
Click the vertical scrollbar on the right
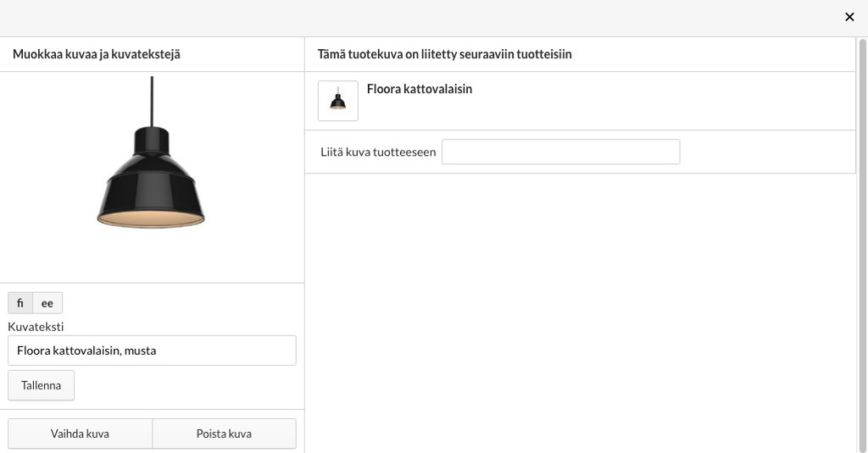(862, 245)
